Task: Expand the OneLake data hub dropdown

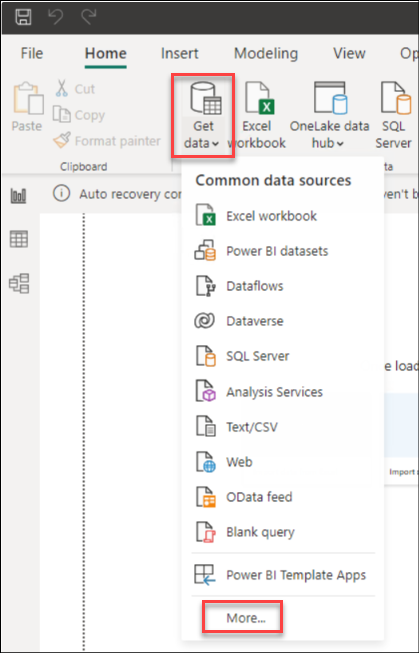Action: (x=329, y=115)
